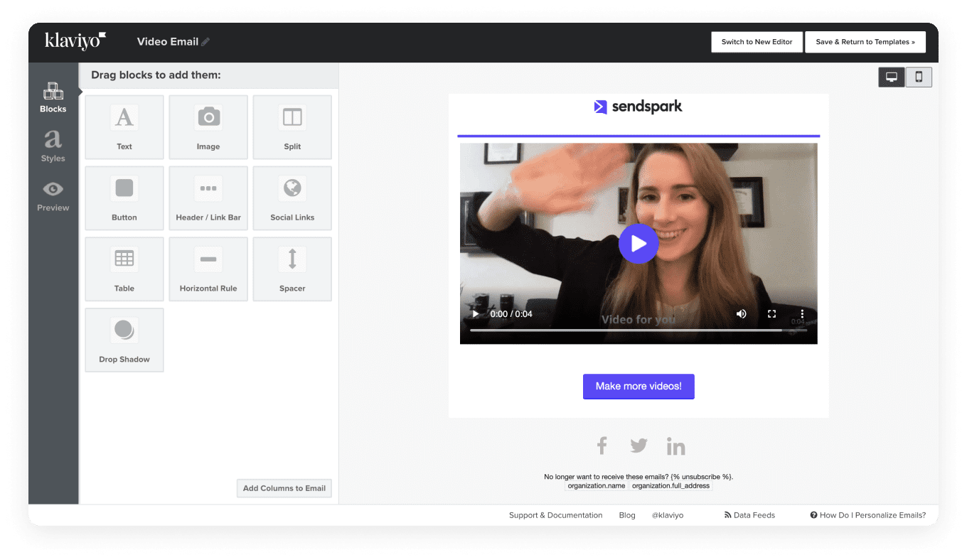Open How Do I Personalize Emails? help

point(868,515)
